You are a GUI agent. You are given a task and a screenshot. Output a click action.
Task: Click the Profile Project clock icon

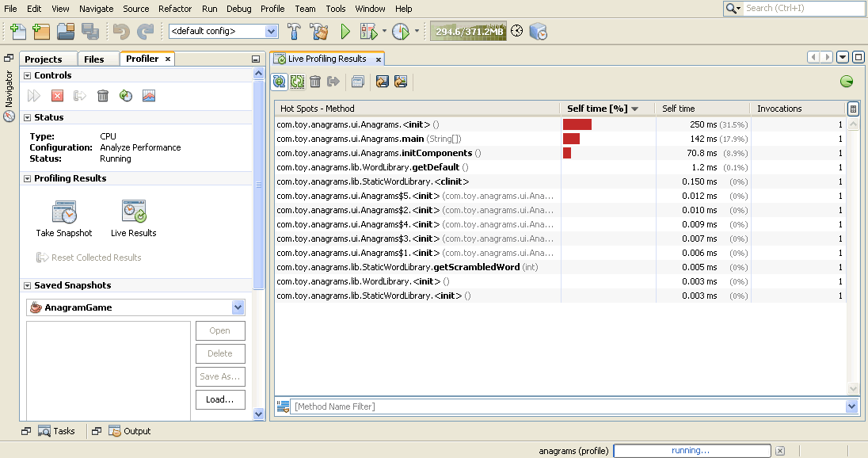(400, 32)
